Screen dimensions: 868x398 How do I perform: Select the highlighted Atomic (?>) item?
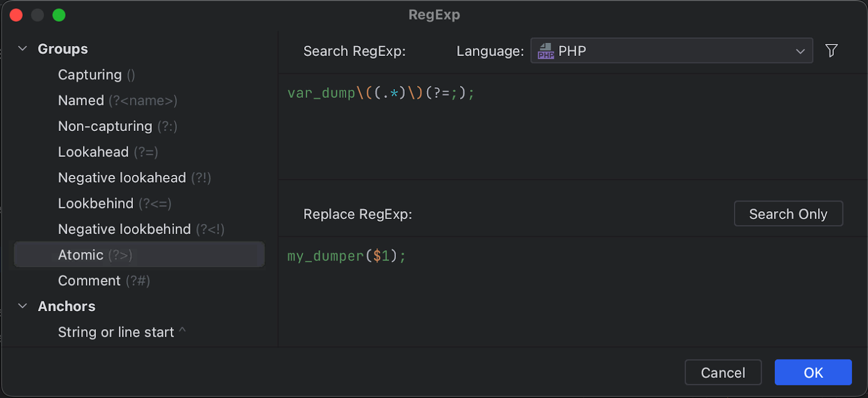139,255
